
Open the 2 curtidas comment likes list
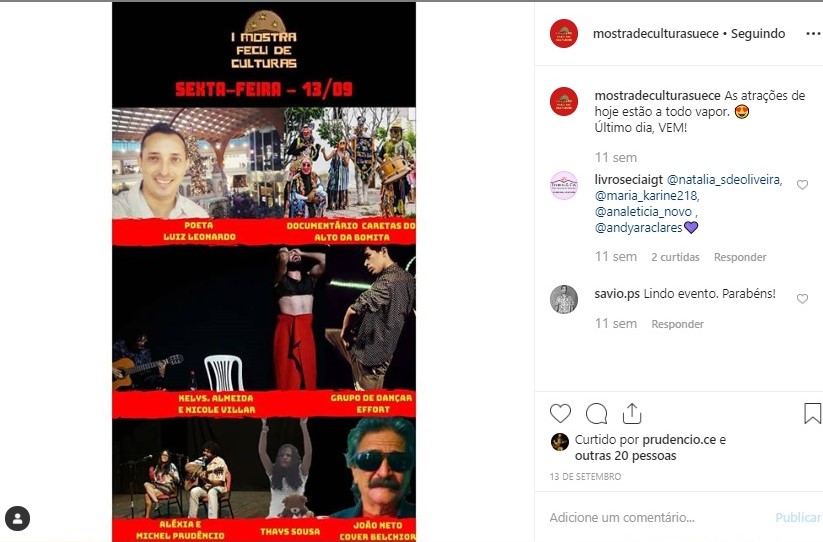pos(676,257)
